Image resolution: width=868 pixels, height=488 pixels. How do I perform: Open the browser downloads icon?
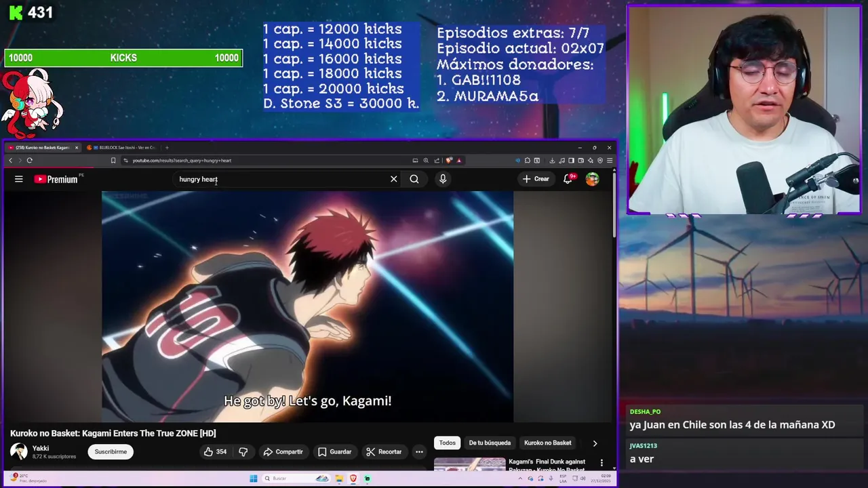(552, 161)
